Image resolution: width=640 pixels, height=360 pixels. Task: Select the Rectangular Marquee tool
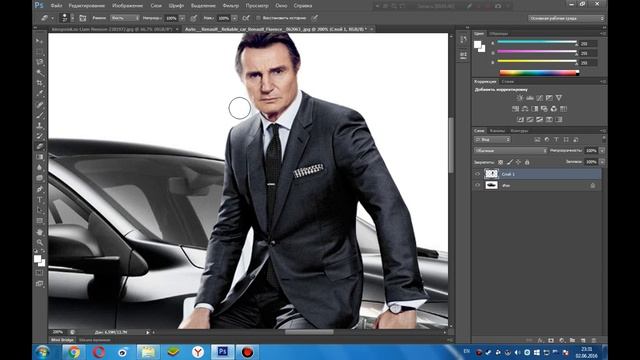click(40, 52)
